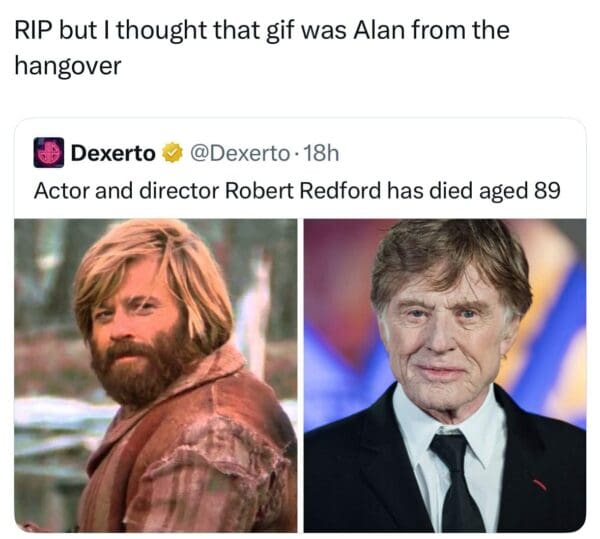This screenshot has width=600, height=539.
Task: Open the 18h timestamp link
Action: tap(319, 153)
